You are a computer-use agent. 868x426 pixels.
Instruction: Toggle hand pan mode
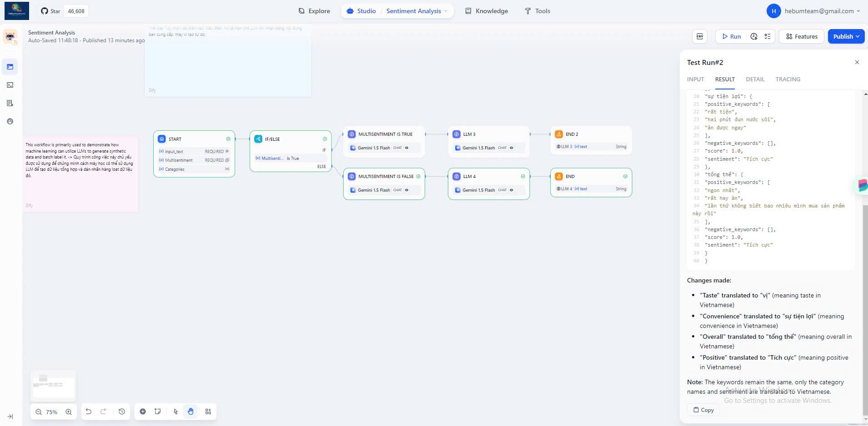191,411
